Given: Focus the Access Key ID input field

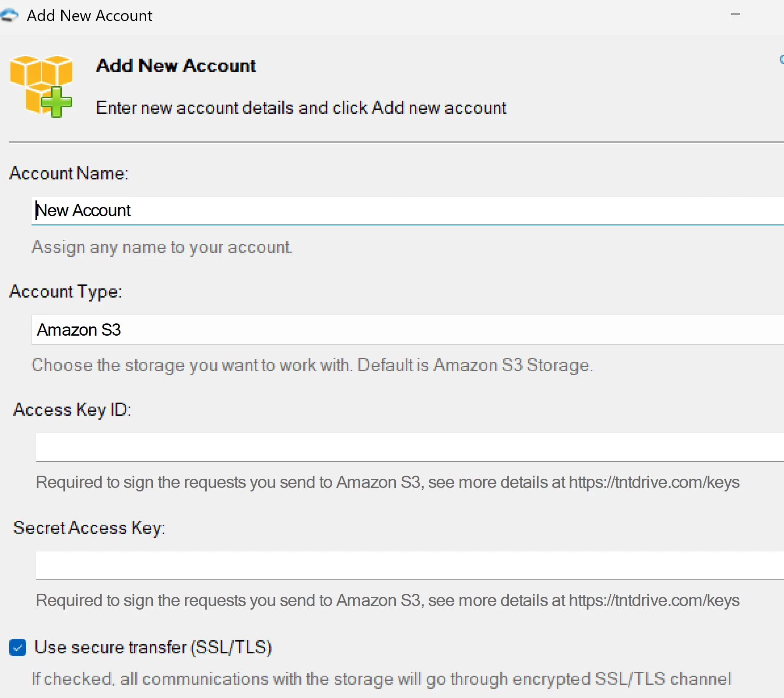Looking at the screenshot, I should click(x=409, y=447).
